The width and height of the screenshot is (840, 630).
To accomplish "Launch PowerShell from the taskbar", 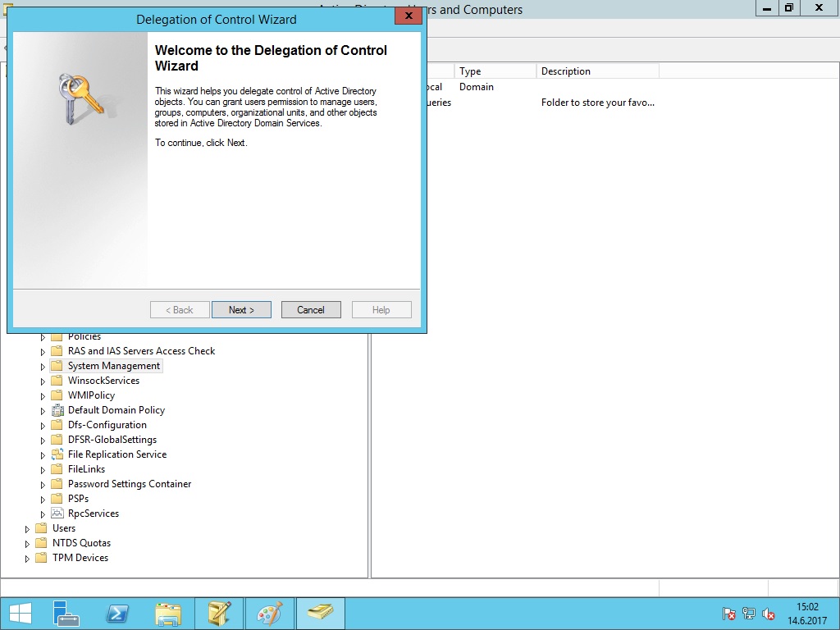I will 117,614.
